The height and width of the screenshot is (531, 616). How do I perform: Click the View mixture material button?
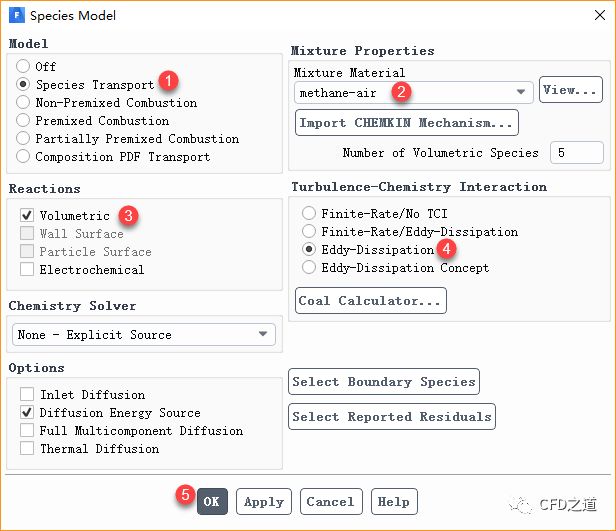(x=570, y=91)
